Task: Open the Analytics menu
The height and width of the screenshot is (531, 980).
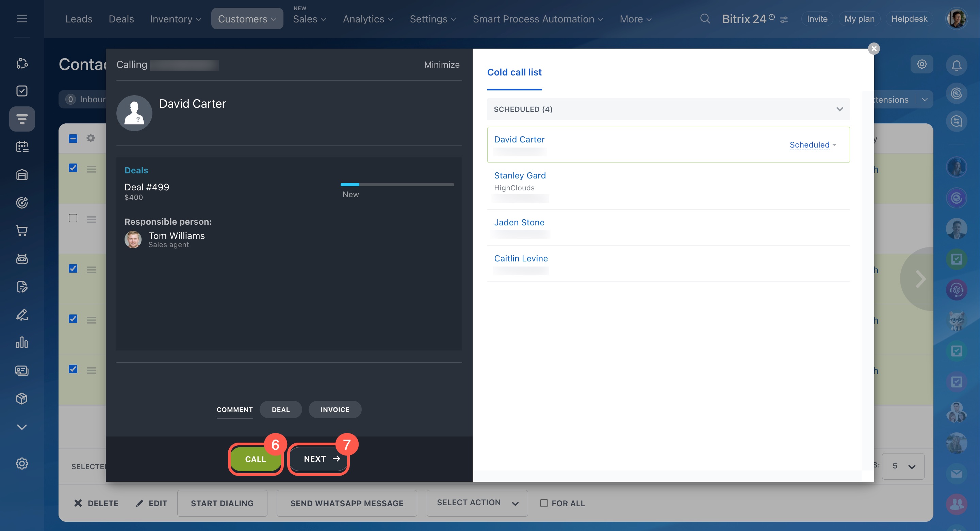Action: click(x=367, y=19)
